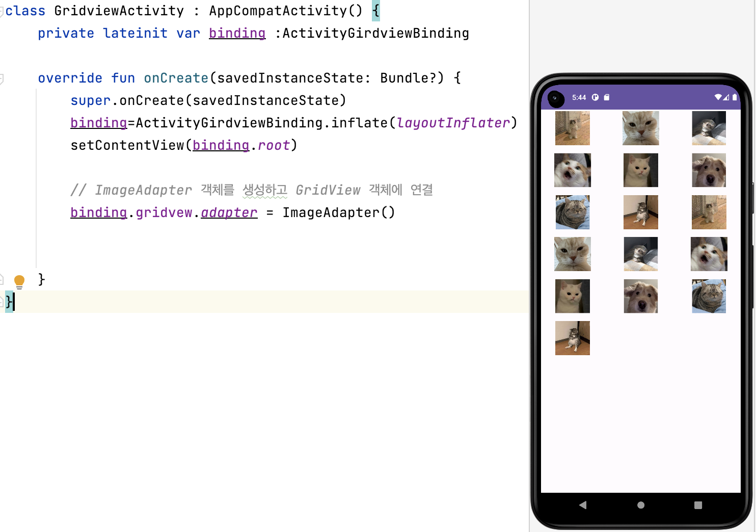Tap third-row tabby cat on blue blanket
This screenshot has width=756, height=532.
(573, 212)
